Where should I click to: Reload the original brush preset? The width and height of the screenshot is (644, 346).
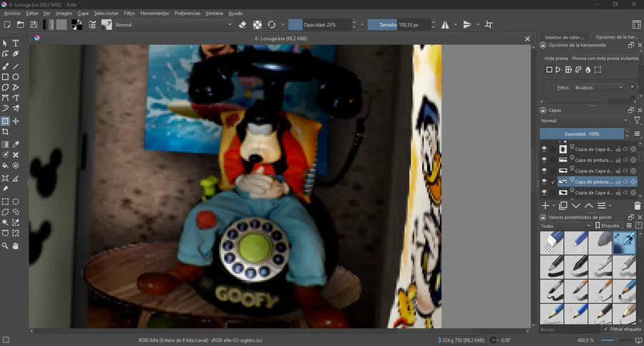coord(271,24)
